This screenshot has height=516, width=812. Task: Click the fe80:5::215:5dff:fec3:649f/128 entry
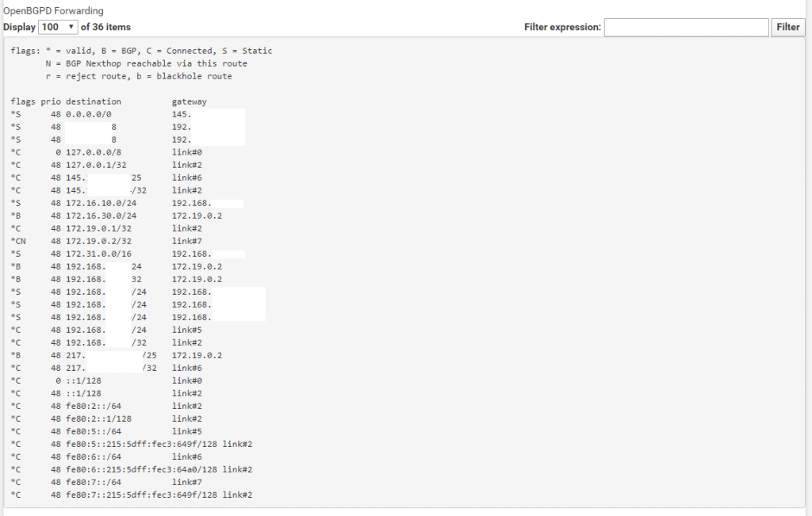[x=142, y=444]
